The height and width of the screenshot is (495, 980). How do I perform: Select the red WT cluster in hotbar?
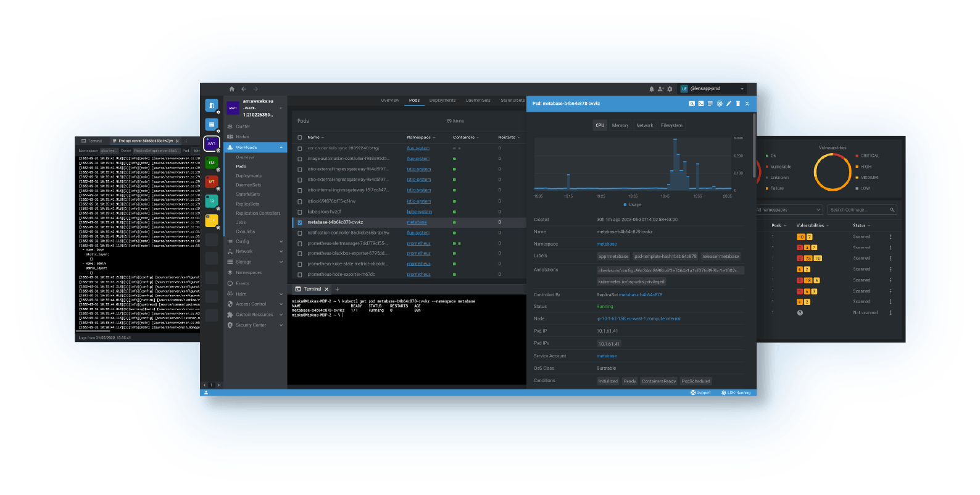[x=212, y=181]
